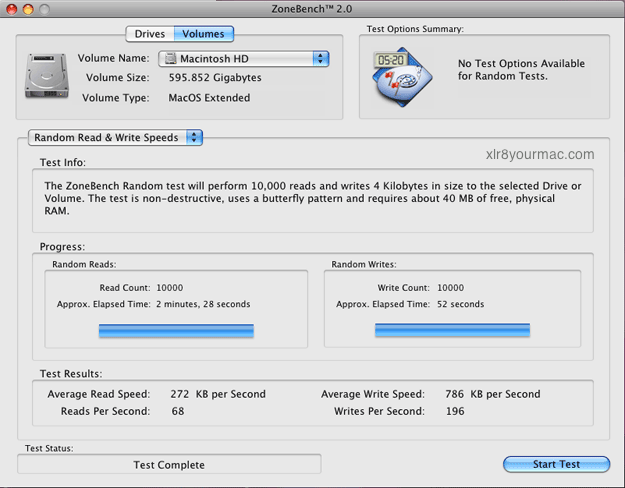
Task: Click the Volume Size label
Action: tap(118, 77)
